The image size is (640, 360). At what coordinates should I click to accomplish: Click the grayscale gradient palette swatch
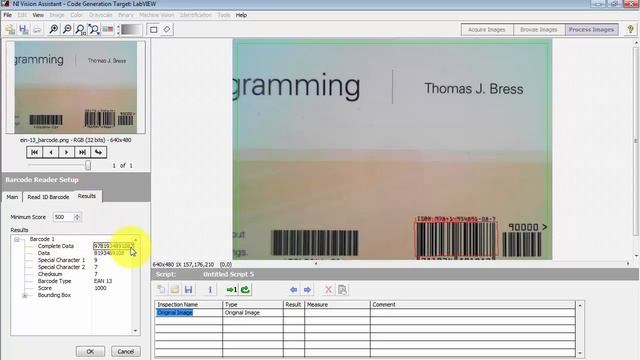131,29
